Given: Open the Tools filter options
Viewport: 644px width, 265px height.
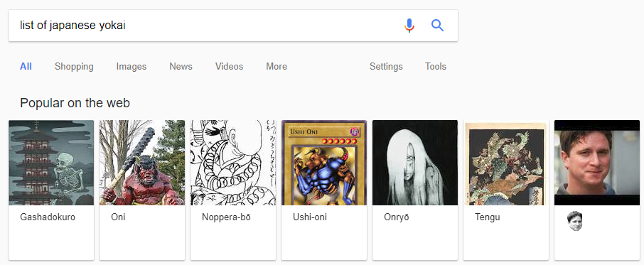Looking at the screenshot, I should (435, 67).
